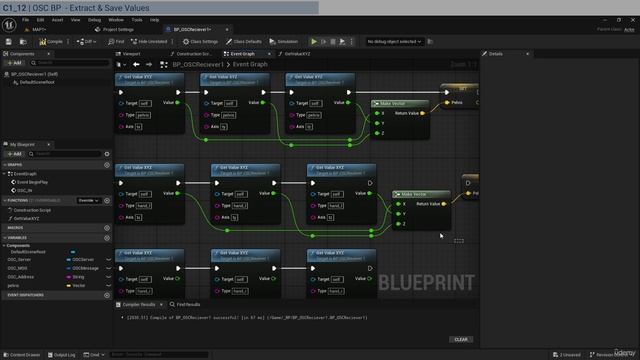Add a new variable with plus icon
This screenshot has width=640, height=360.
point(107,238)
